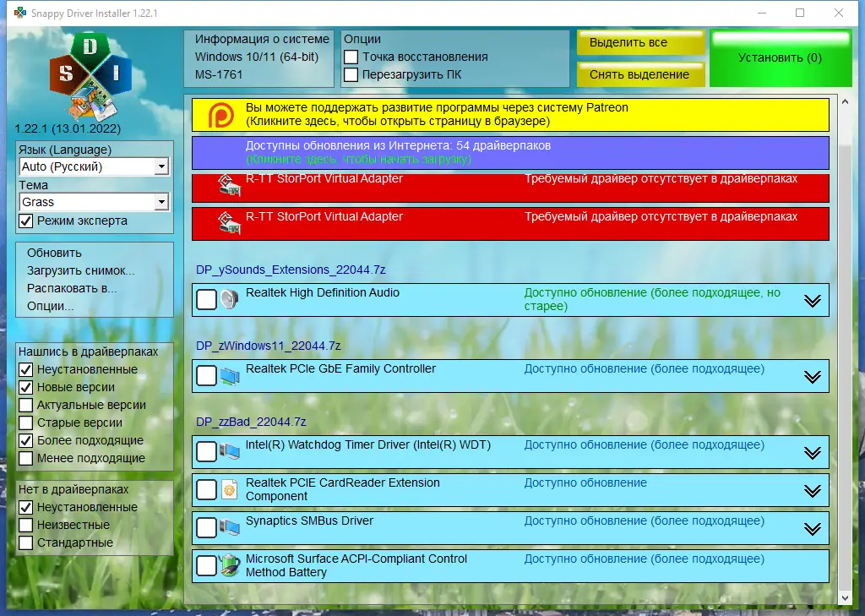
Task: Select the Intel Watchdog Timer Driver checkbox
Action: pyautogui.click(x=206, y=451)
